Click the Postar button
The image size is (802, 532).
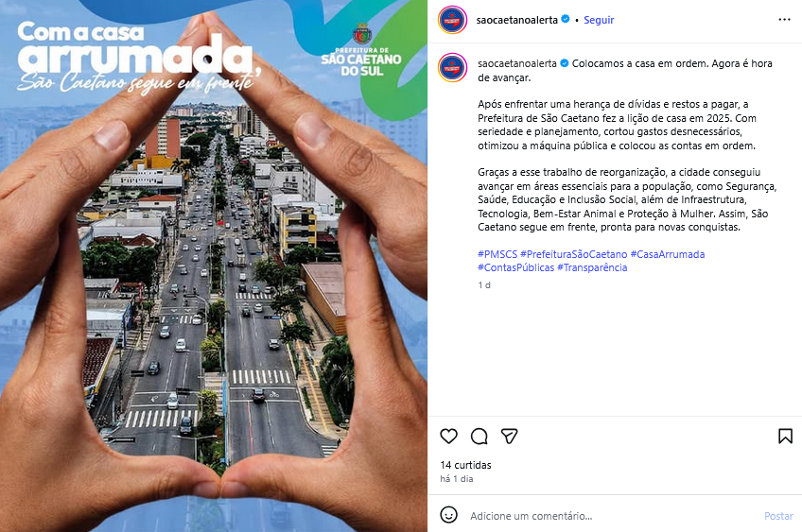pos(778,516)
